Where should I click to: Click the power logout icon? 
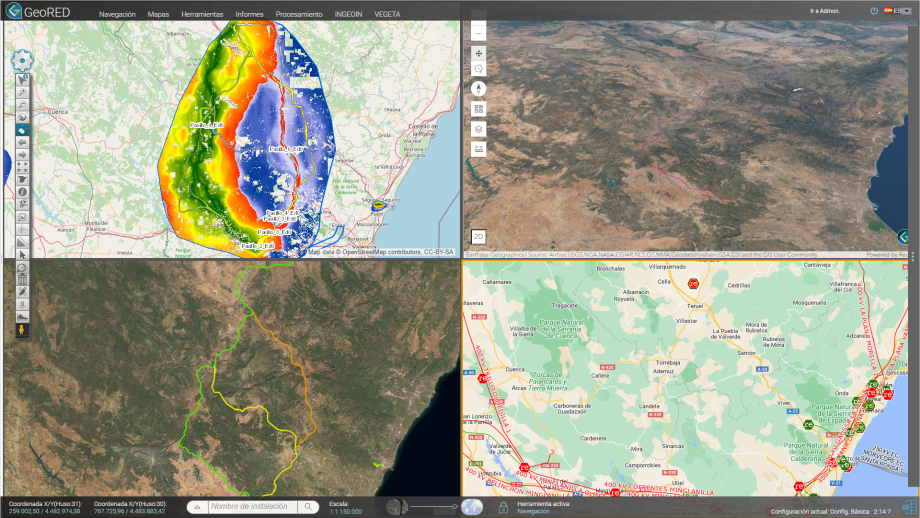coord(874,11)
